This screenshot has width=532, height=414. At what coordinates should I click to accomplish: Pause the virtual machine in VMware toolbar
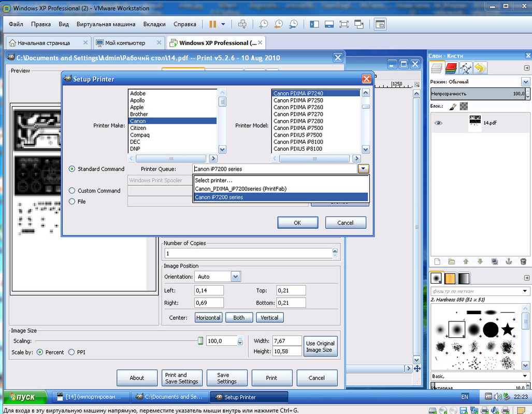(x=213, y=24)
